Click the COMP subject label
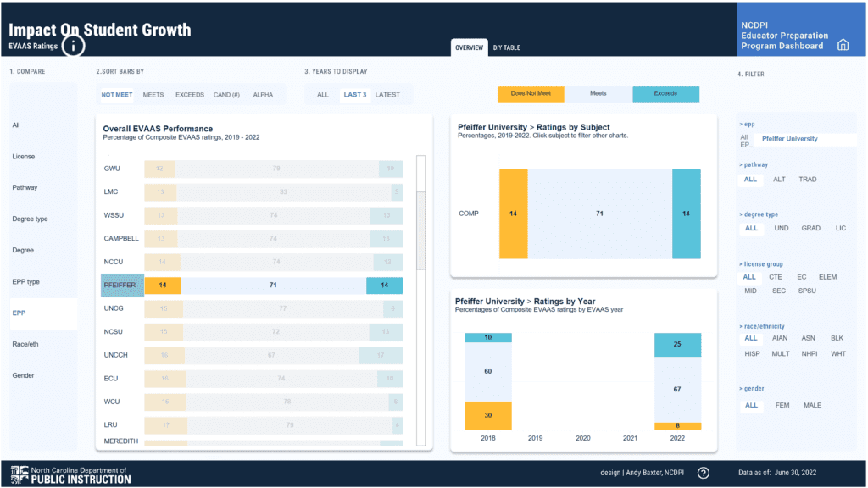Screen dimensions: 868x488 point(468,213)
